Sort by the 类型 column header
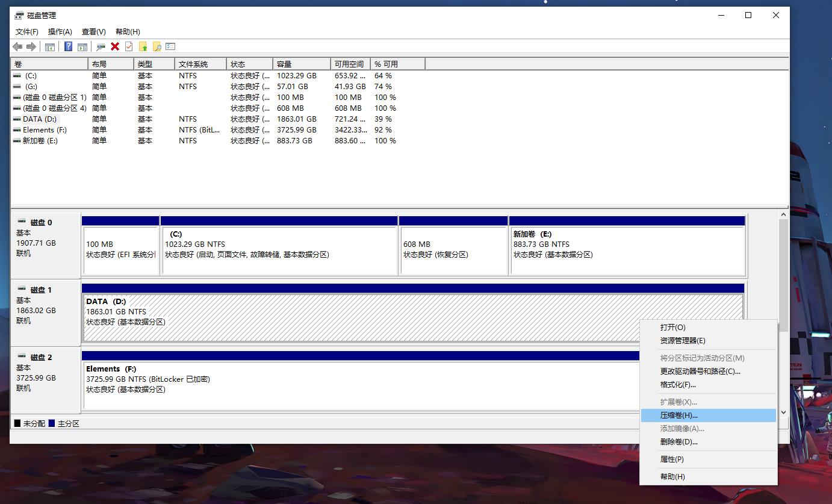 (x=154, y=64)
